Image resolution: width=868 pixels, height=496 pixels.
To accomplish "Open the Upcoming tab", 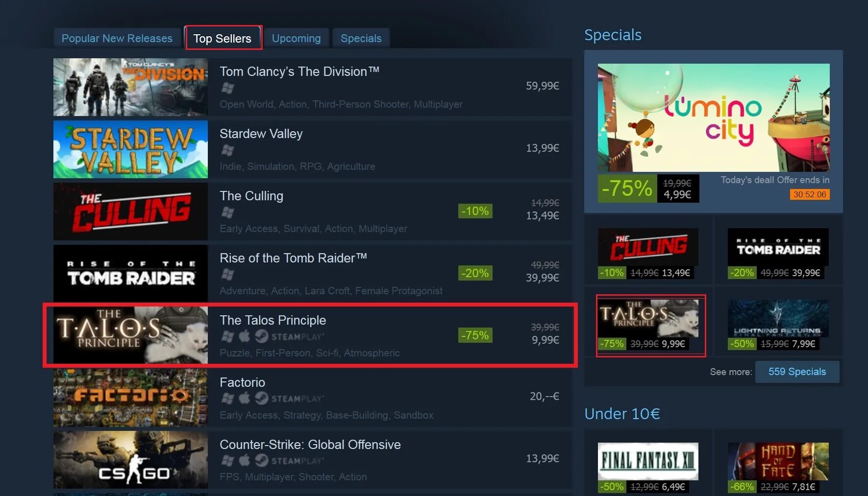I will tap(296, 38).
